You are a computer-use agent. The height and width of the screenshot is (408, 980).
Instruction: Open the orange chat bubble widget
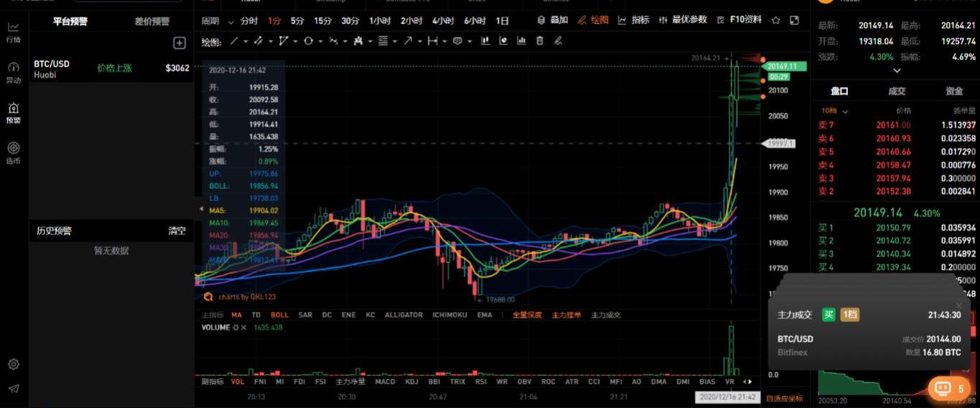[948, 389]
